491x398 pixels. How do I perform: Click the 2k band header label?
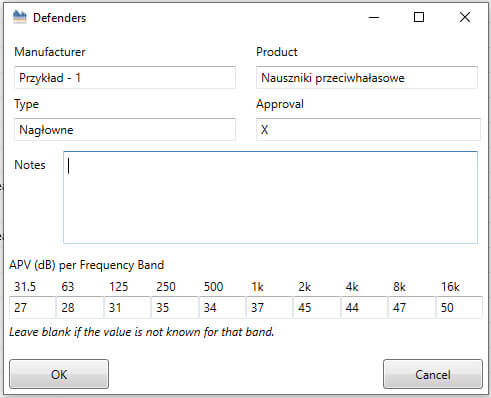[305, 287]
